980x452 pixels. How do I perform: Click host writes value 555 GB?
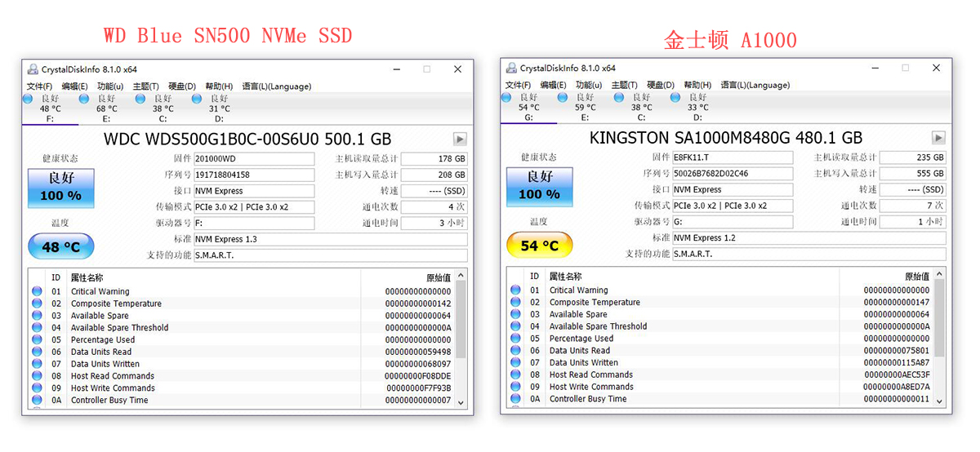point(913,173)
